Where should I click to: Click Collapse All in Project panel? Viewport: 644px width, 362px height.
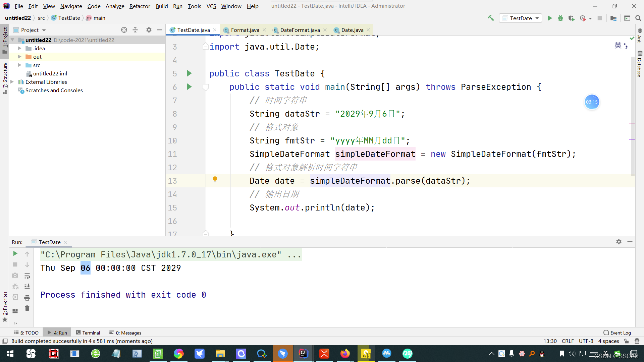(135, 30)
